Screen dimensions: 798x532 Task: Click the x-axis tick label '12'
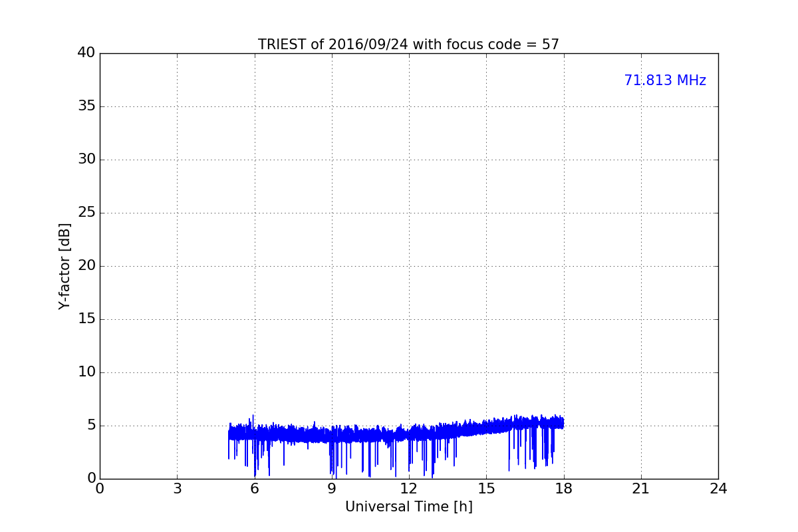click(409, 489)
